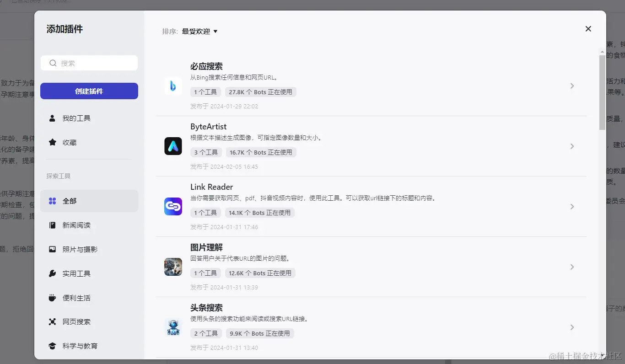Click the 实用工具 wrench icon
The height and width of the screenshot is (364, 625).
(x=52, y=273)
